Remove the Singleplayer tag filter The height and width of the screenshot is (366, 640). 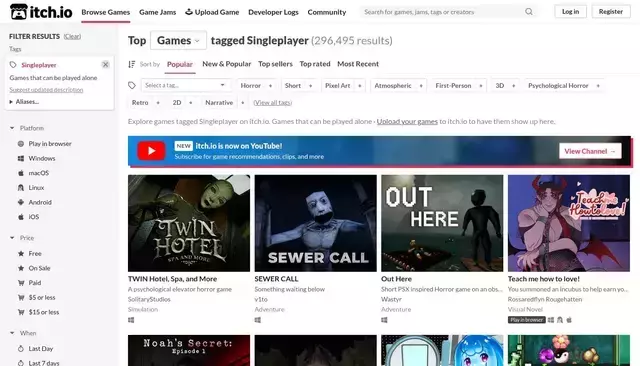pos(105,64)
